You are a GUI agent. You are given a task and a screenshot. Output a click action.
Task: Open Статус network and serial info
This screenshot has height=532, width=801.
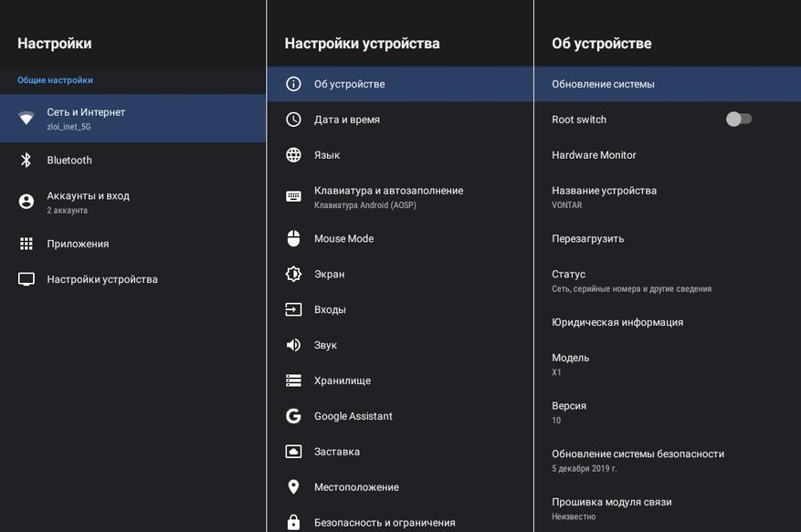(x=630, y=280)
